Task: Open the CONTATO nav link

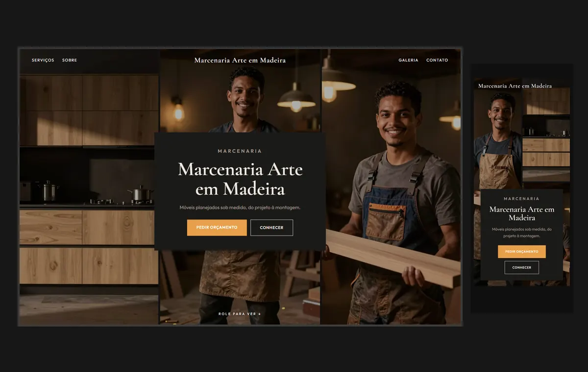Action: [x=437, y=60]
